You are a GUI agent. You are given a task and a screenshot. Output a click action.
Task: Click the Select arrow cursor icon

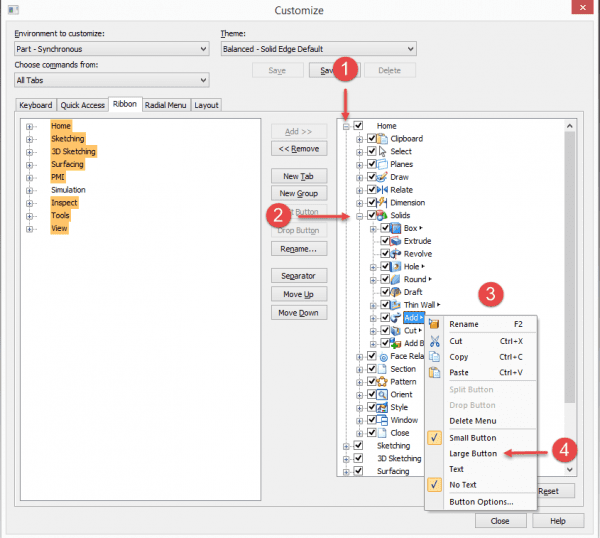(x=382, y=152)
